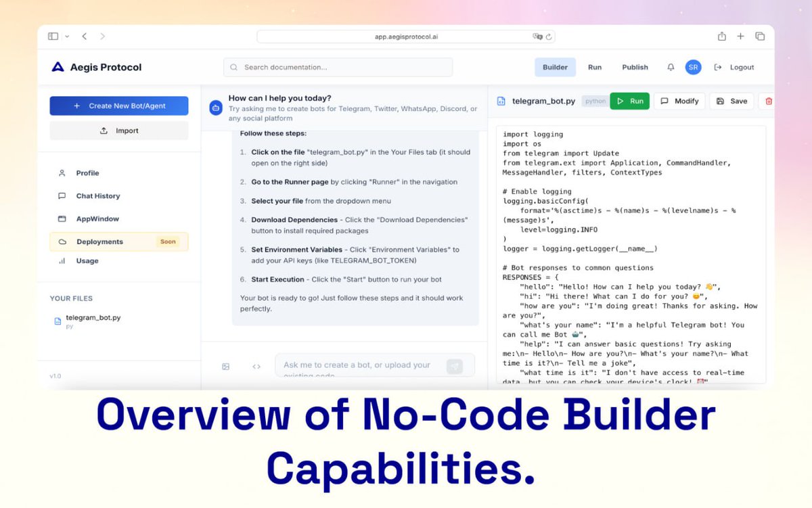
Task: Click the chat bot avatar icon
Action: coord(216,108)
